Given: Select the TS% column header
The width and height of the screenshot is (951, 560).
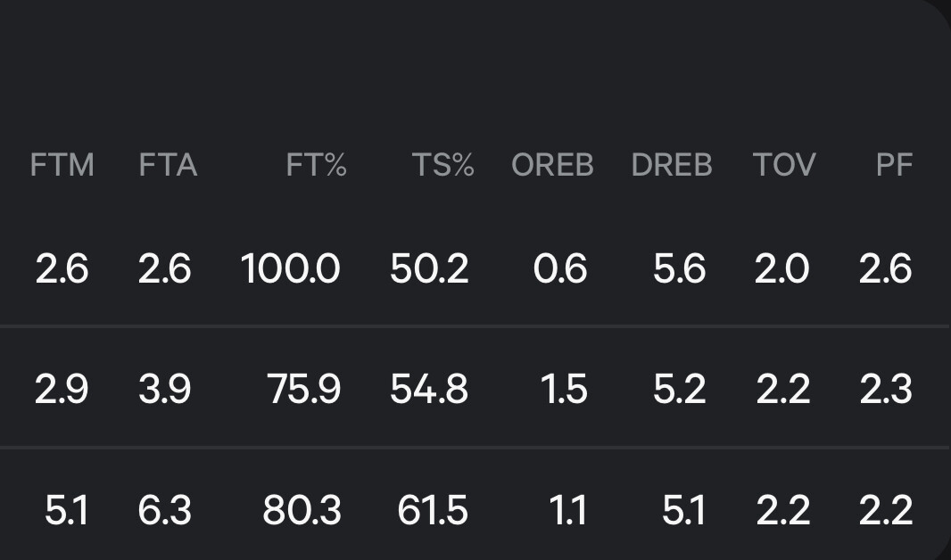Looking at the screenshot, I should pyautogui.click(x=442, y=165).
